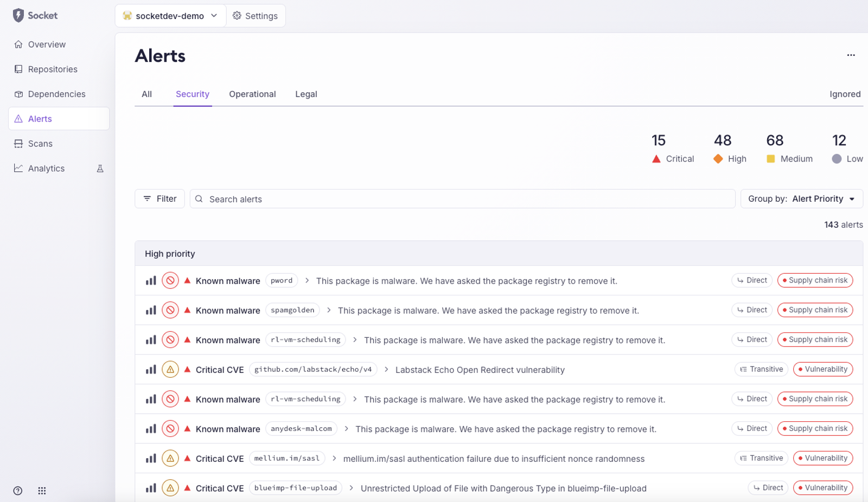868x502 pixels.
Task: Click the block icon on spamgolden row
Action: 170,310
